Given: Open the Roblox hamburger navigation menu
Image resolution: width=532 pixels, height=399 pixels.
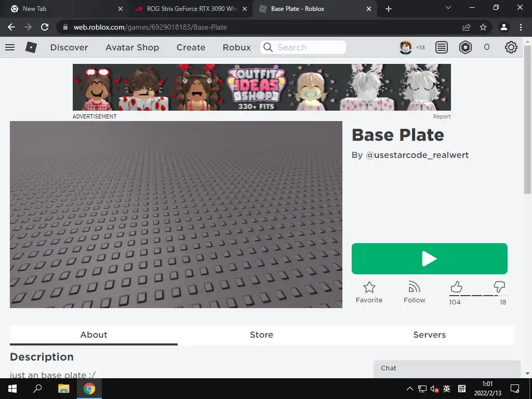Looking at the screenshot, I should coord(10,47).
